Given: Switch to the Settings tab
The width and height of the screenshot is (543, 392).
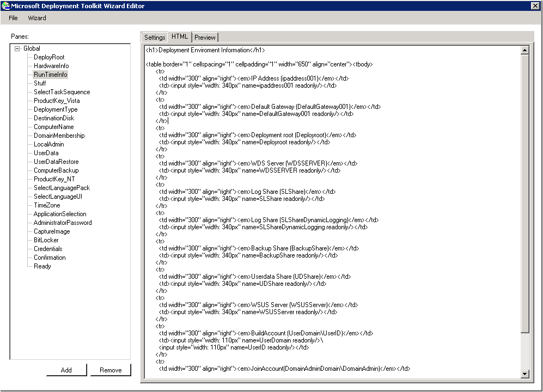Looking at the screenshot, I should click(155, 38).
